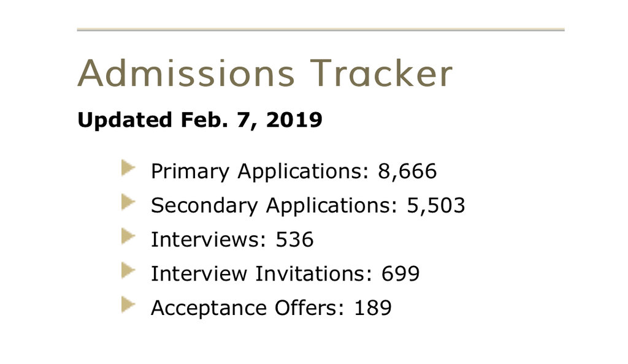Click the 8,666 primary applications count
The image size is (628, 364).
tap(407, 171)
